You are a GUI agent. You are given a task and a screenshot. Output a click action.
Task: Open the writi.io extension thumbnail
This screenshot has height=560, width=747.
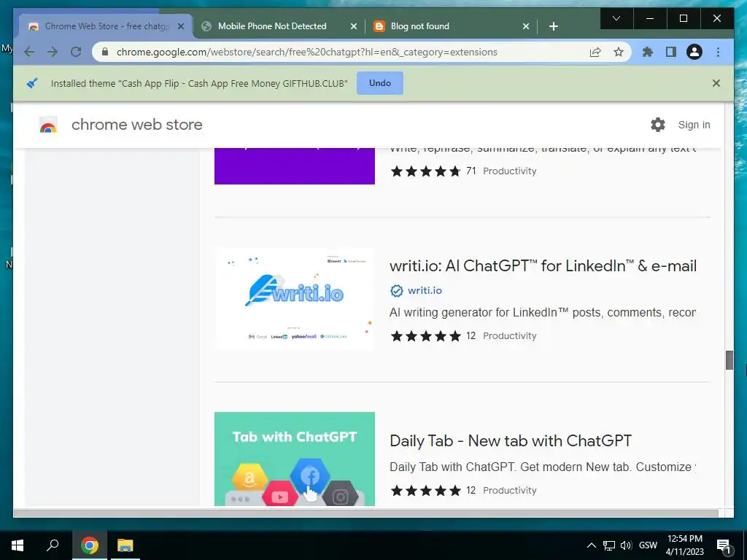(x=295, y=299)
